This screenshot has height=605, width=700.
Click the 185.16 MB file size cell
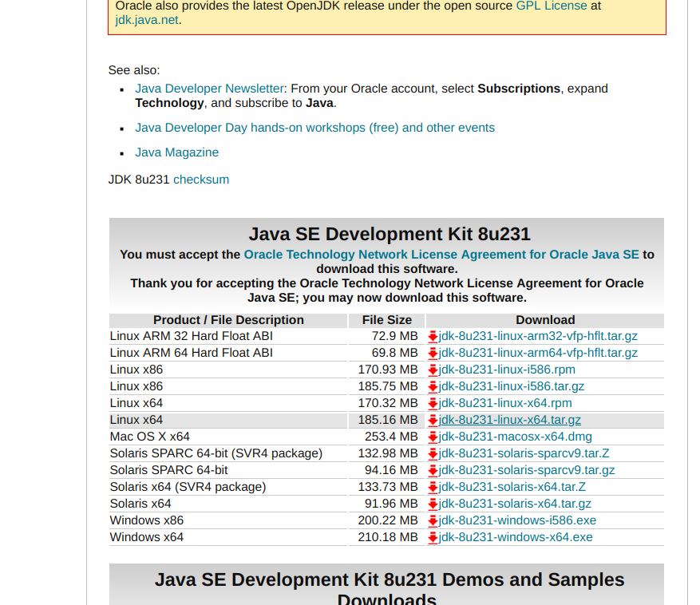pos(386,420)
